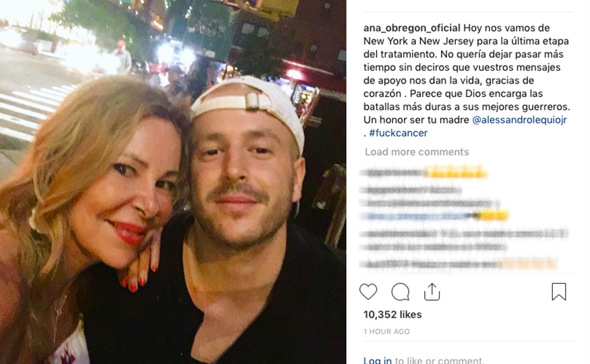Open the comment speech bubble icon
The image size is (590, 364).
[x=400, y=292]
